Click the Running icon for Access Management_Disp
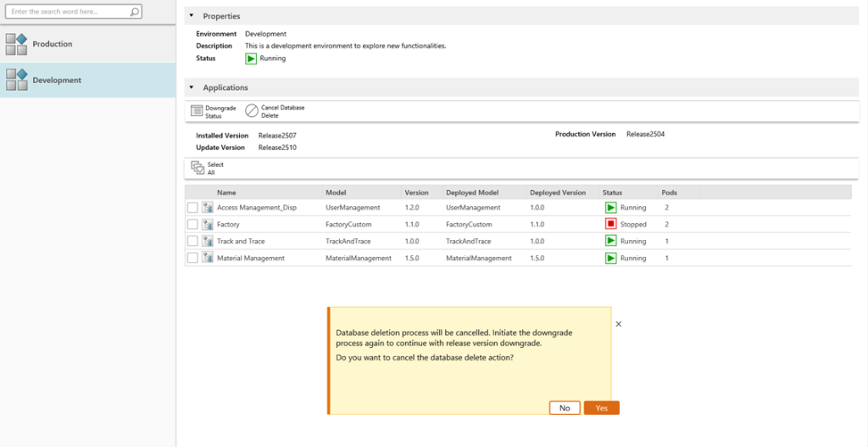 (610, 208)
